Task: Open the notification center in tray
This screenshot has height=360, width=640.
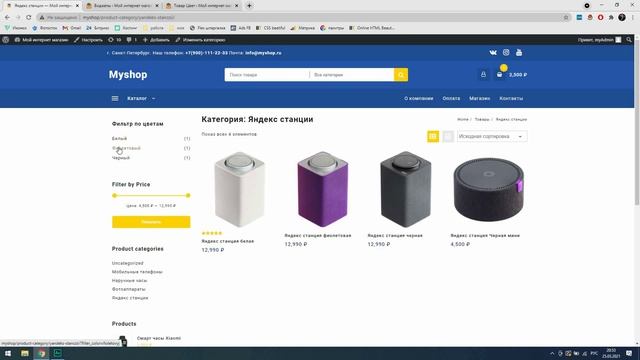Action: [629, 353]
